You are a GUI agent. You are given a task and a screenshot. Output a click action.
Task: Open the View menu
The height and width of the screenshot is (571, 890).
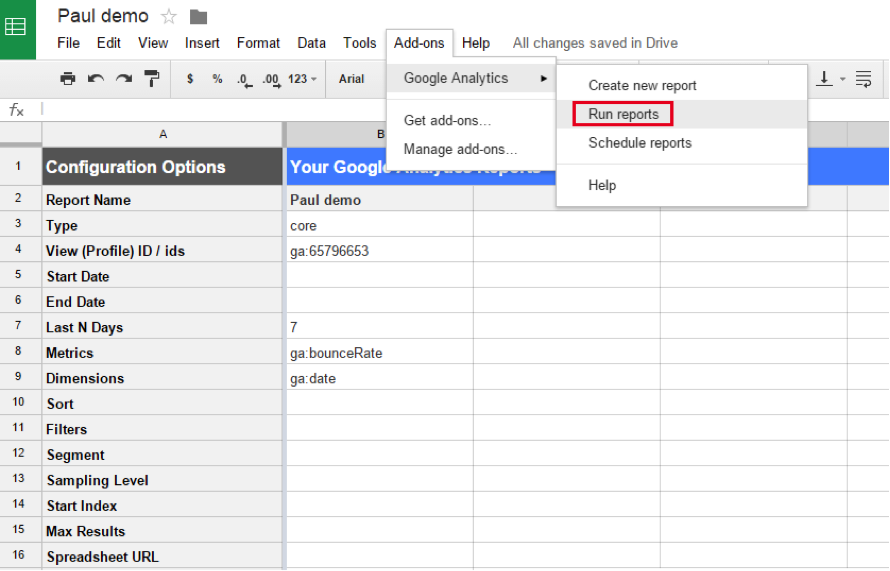pos(153,43)
